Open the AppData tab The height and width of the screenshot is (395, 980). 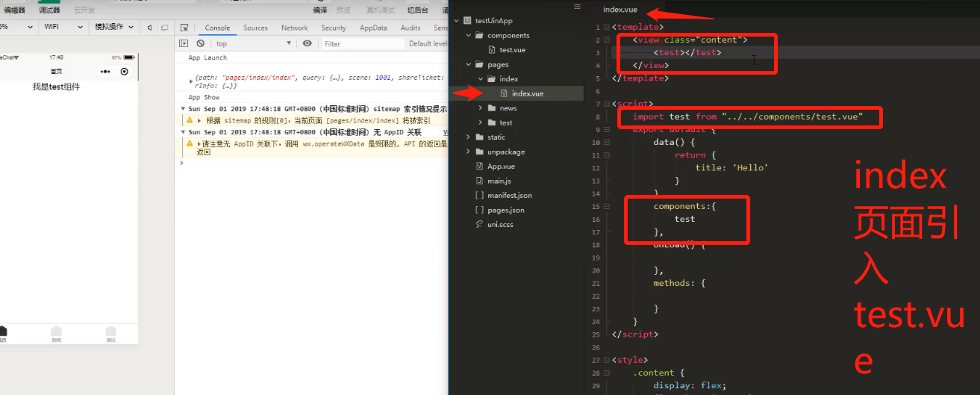pos(373,28)
